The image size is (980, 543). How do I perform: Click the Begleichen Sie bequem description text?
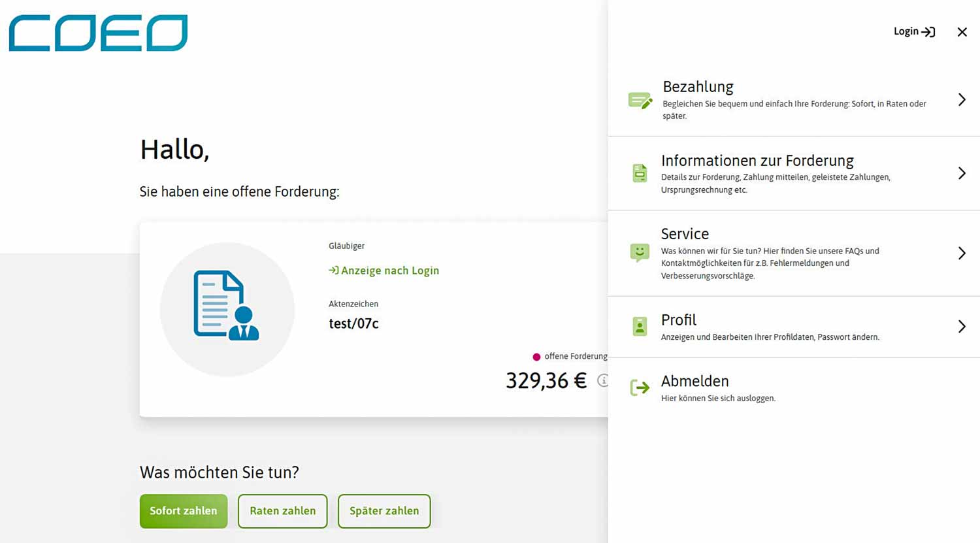794,110
